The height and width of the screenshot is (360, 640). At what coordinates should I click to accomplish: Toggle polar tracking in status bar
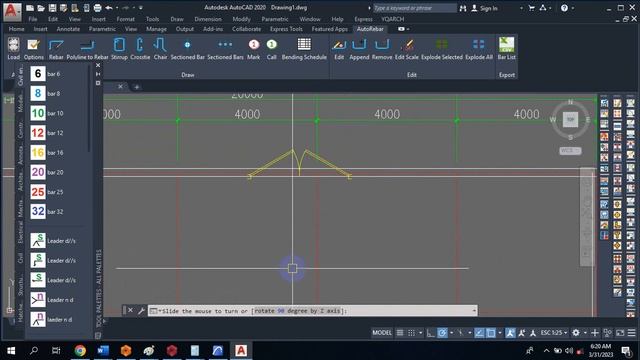click(x=442, y=333)
